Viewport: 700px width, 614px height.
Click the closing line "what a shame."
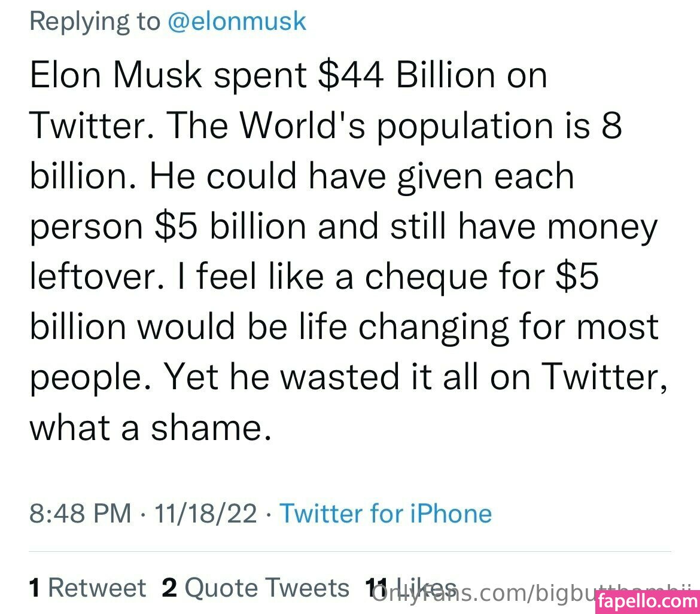pyautogui.click(x=147, y=428)
